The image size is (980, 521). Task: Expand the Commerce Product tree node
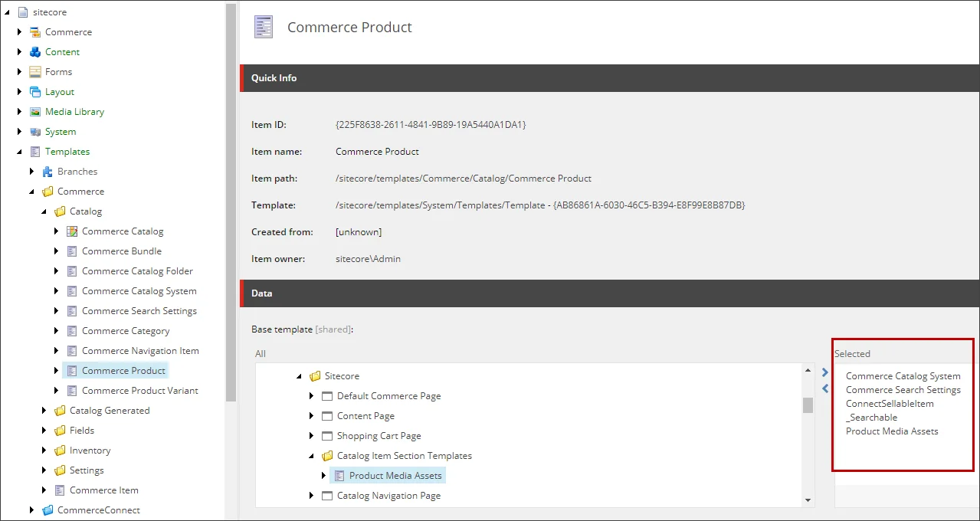click(57, 371)
